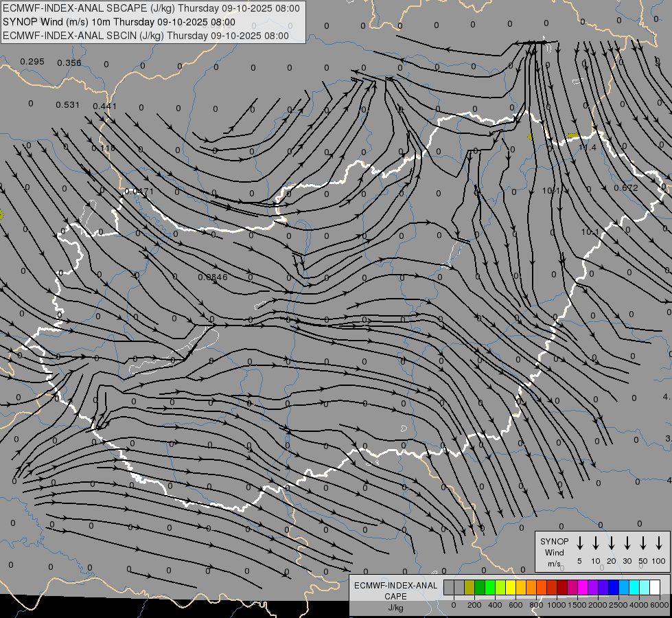Click the 6000 tick on CAPE scale

tap(660, 605)
